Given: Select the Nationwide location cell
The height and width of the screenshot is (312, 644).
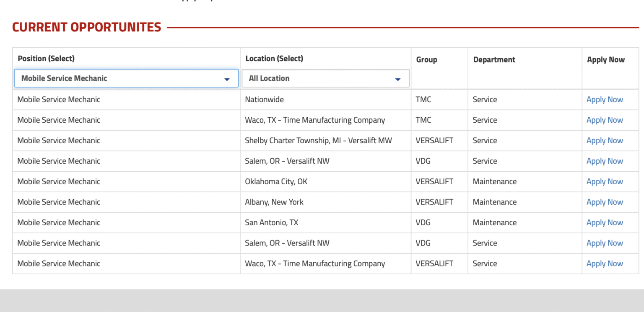Looking at the screenshot, I should [264, 100].
